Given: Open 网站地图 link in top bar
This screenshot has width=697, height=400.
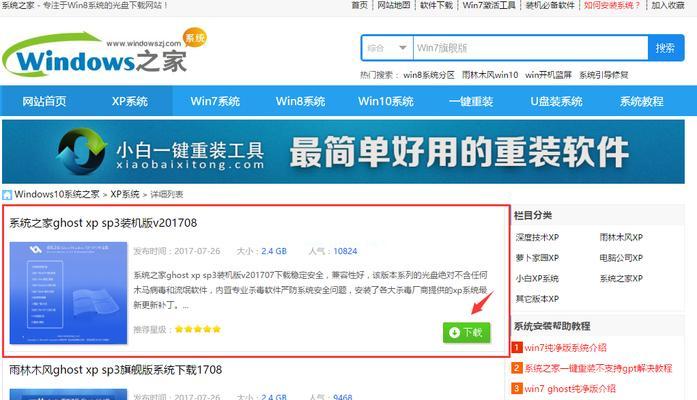Looking at the screenshot, I should coord(393,5).
